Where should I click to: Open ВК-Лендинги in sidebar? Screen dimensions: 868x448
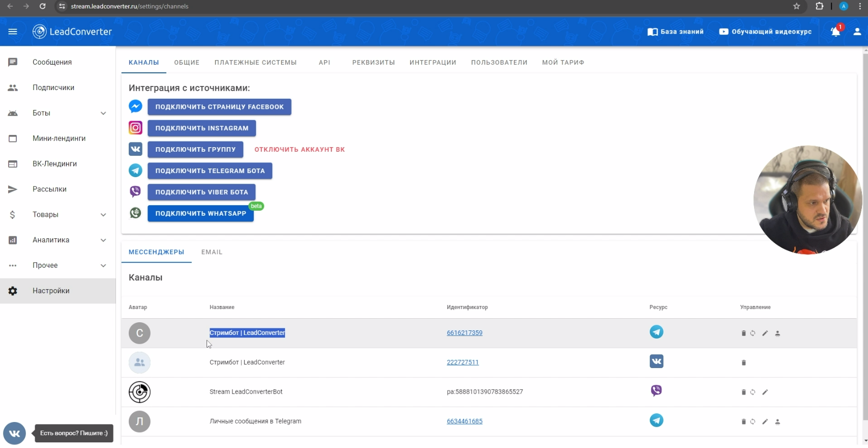click(57, 164)
